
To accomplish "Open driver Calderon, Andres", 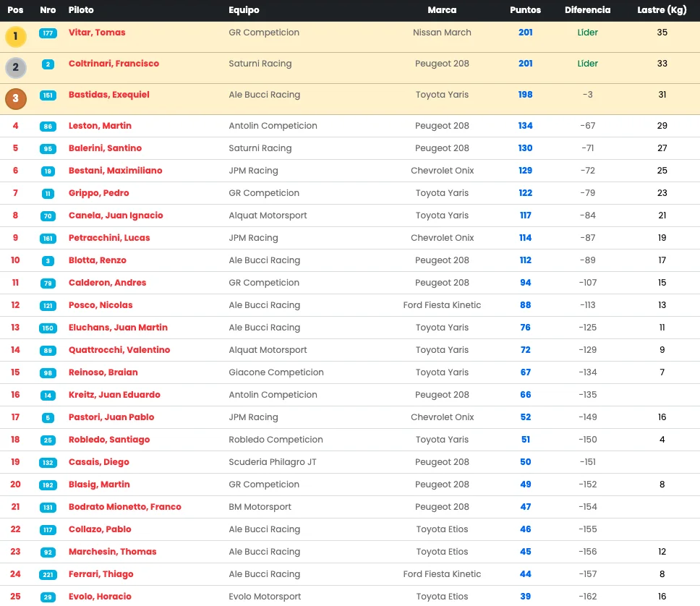I will (x=107, y=282).
